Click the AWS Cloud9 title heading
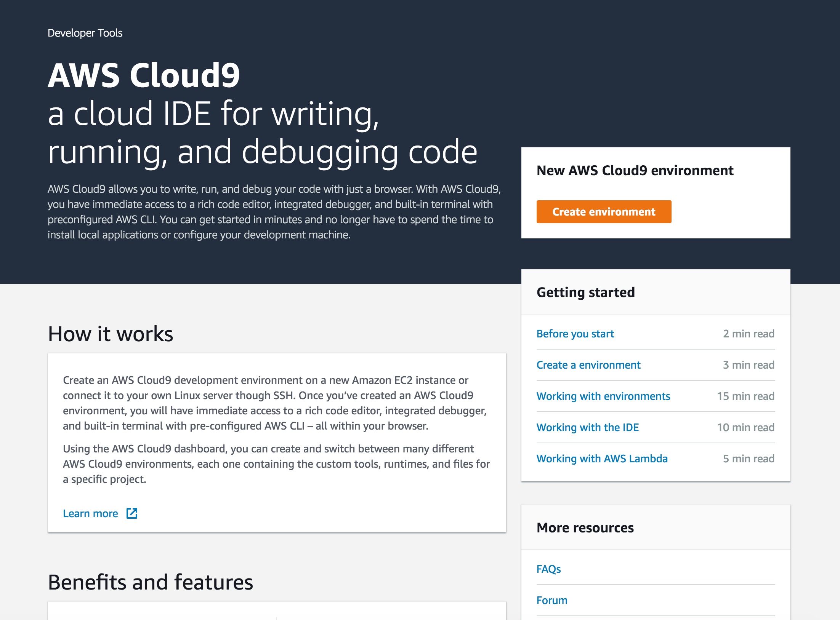This screenshot has height=620, width=840. [144, 75]
